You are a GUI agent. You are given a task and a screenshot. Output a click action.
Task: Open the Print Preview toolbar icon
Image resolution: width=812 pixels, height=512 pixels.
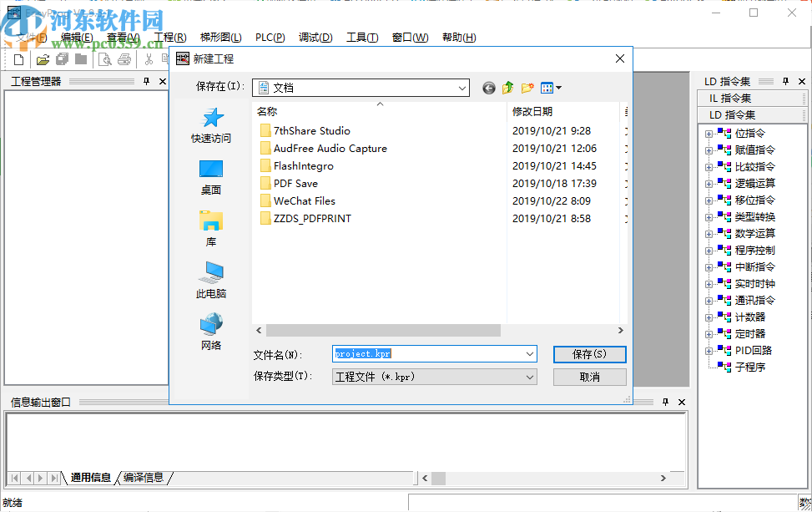pos(105,59)
